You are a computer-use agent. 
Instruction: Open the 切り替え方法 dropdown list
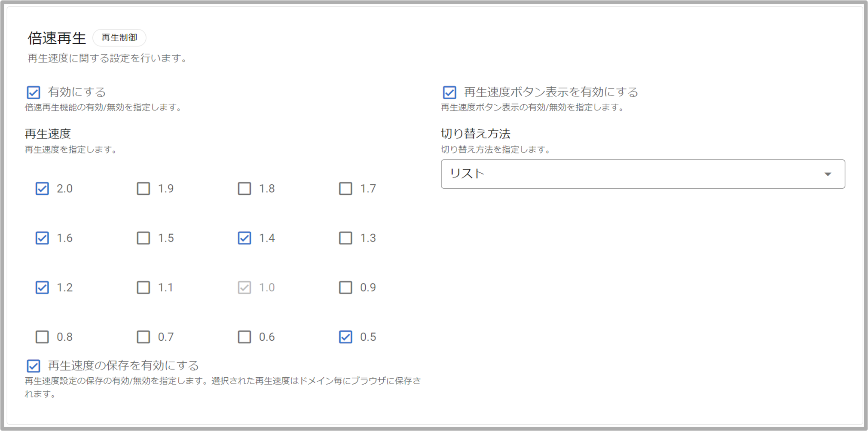(x=642, y=174)
